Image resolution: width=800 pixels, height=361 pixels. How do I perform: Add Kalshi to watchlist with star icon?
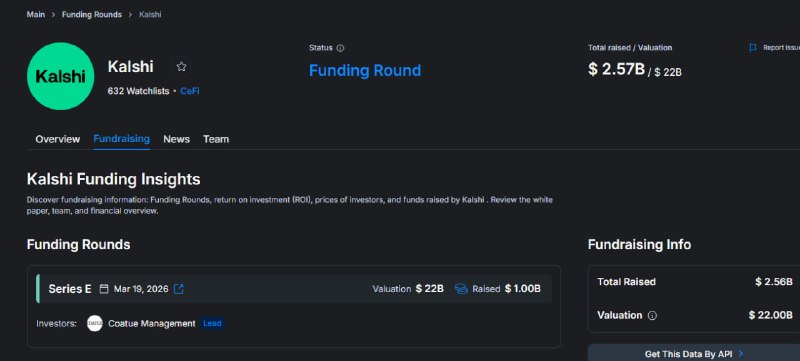(181, 67)
